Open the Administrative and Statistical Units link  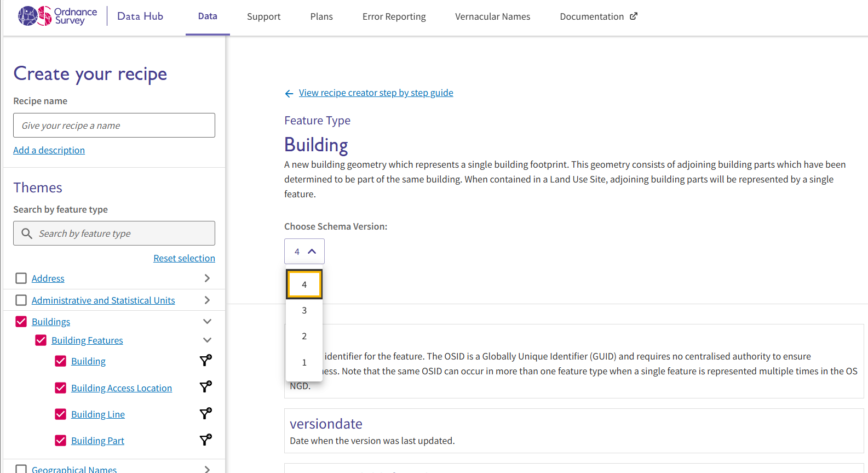coord(104,300)
